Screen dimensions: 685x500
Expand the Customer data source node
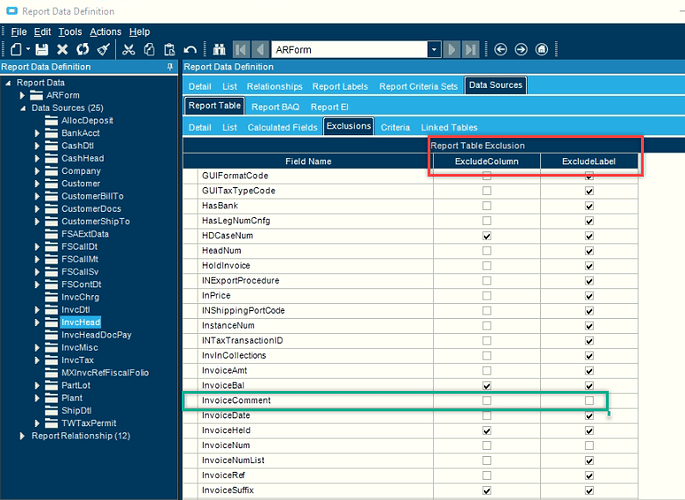(38, 184)
